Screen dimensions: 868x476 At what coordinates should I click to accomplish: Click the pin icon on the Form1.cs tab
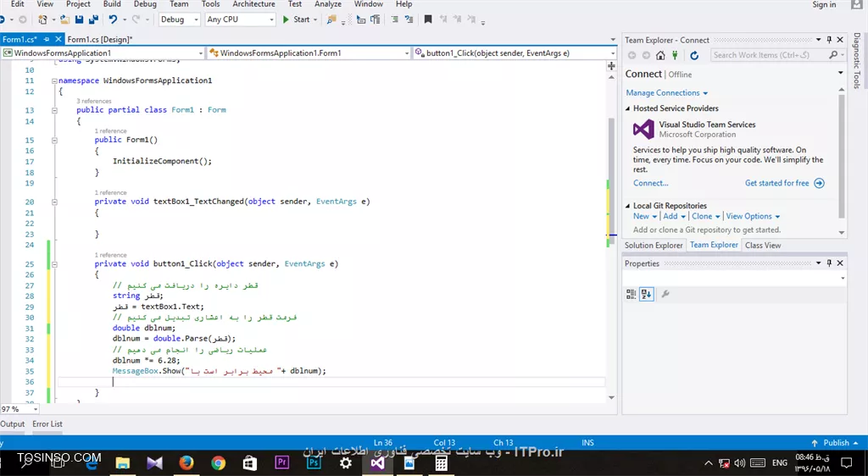(47, 39)
